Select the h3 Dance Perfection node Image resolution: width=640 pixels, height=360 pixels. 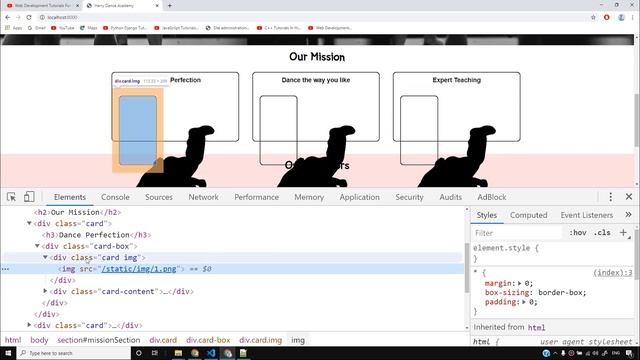tap(96, 235)
